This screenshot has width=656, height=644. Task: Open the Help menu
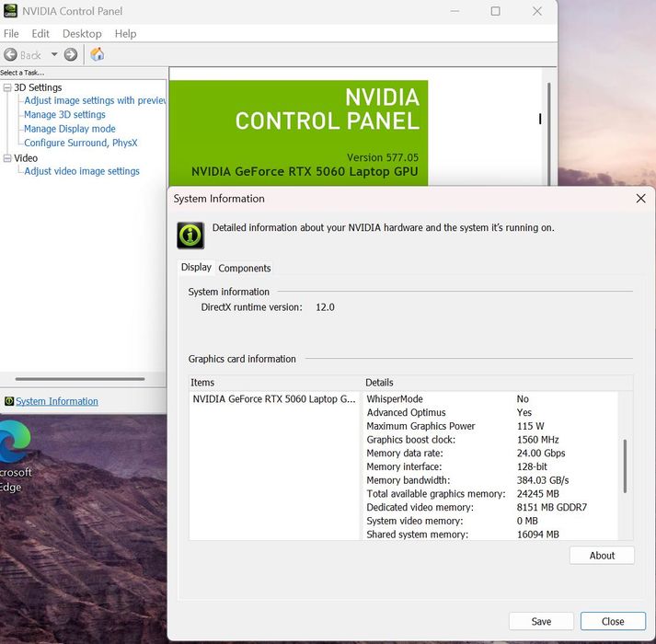(x=125, y=33)
